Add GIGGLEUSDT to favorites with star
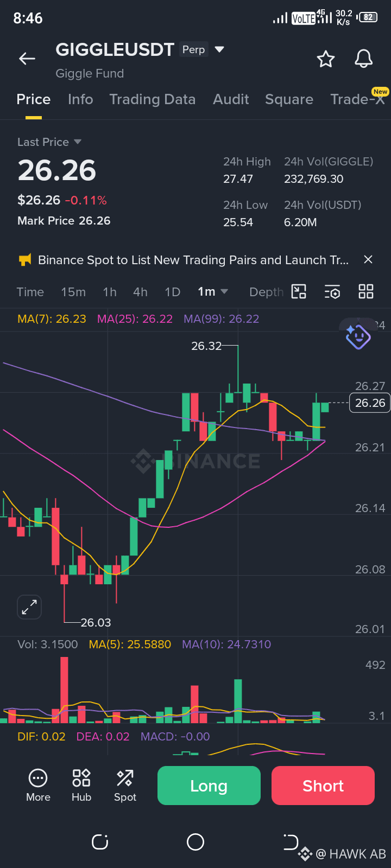 coord(326,59)
